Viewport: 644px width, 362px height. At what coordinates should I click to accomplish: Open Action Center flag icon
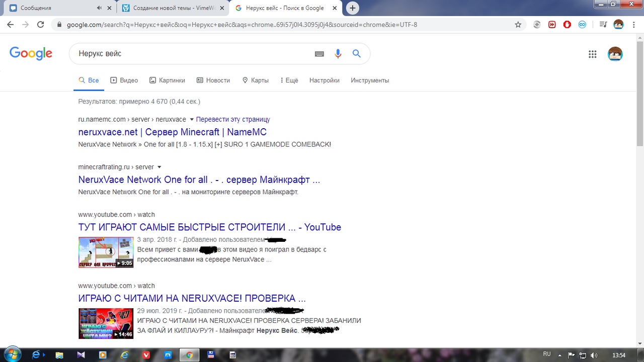coord(571,355)
